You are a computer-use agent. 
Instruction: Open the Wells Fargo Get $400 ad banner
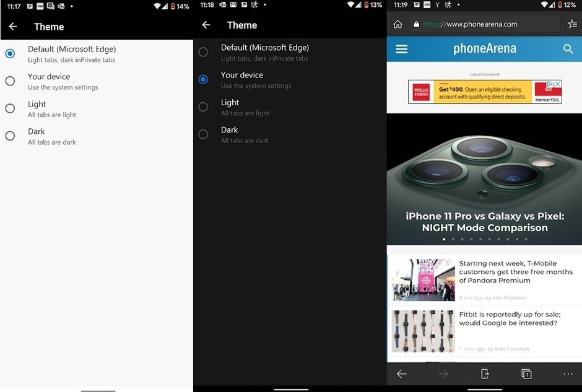pyautogui.click(x=485, y=92)
